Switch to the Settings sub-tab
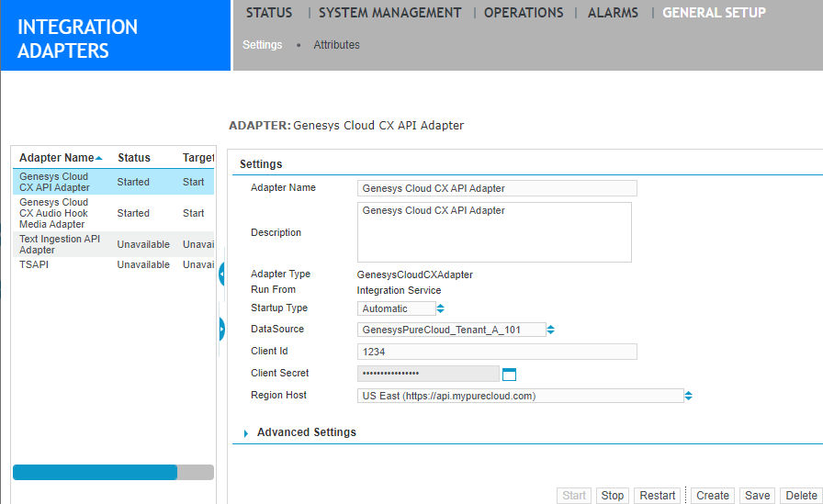This screenshot has height=504, width=823. tap(263, 45)
